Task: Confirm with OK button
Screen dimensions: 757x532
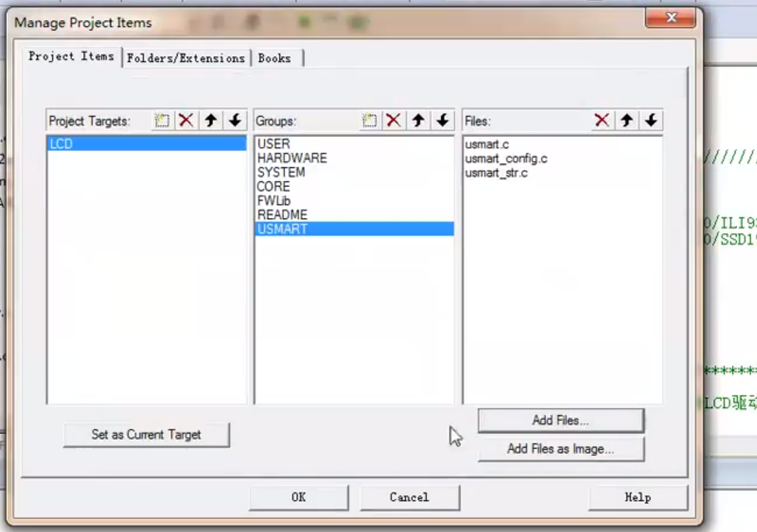Action: tap(299, 497)
